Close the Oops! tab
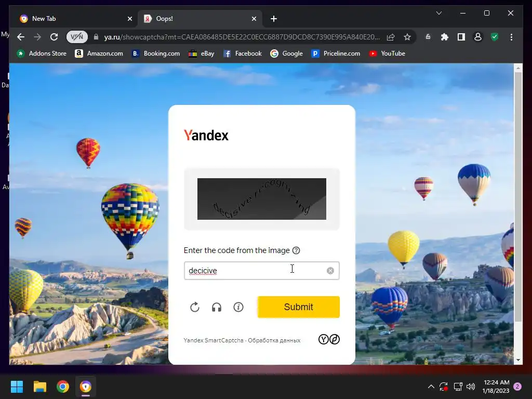The width and height of the screenshot is (532, 399). (254, 19)
